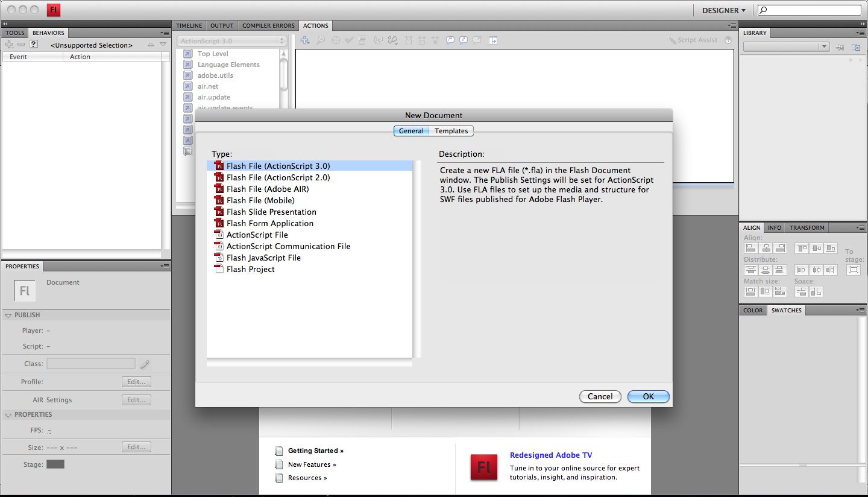Click the Auto format icon in Actions toolbar
868x497 pixels.
[x=362, y=40]
